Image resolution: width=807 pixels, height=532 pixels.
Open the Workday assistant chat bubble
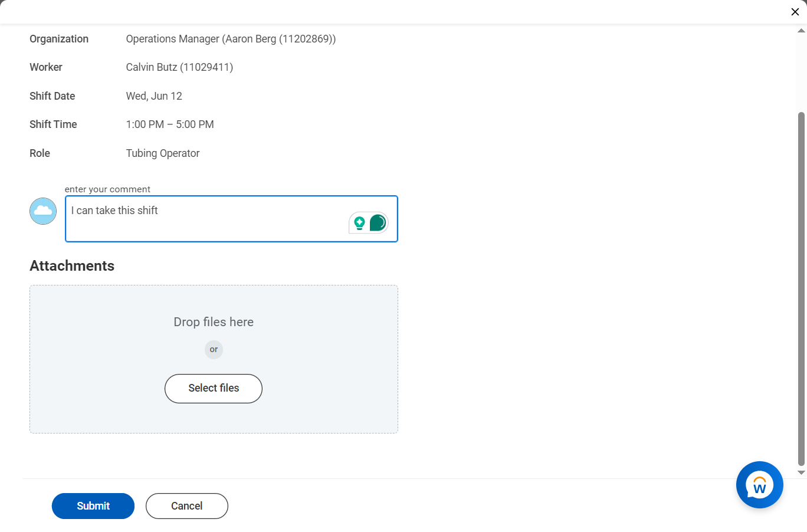click(x=759, y=485)
